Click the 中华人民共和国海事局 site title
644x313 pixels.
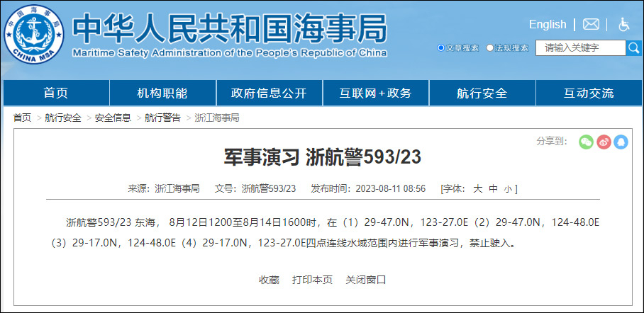[230, 28]
